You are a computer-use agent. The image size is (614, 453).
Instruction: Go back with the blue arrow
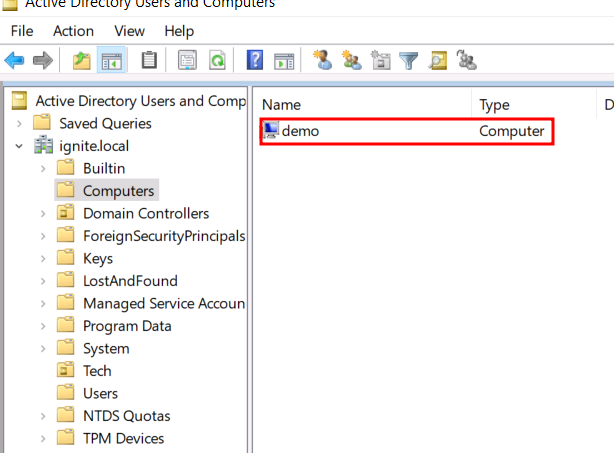tap(14, 61)
